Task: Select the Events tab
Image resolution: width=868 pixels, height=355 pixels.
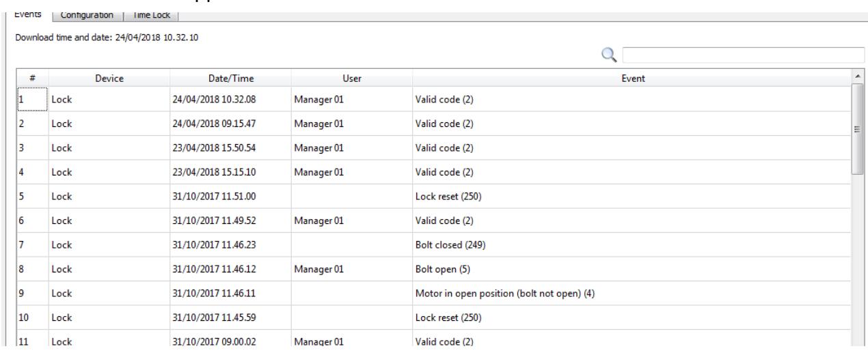Action: tap(29, 12)
